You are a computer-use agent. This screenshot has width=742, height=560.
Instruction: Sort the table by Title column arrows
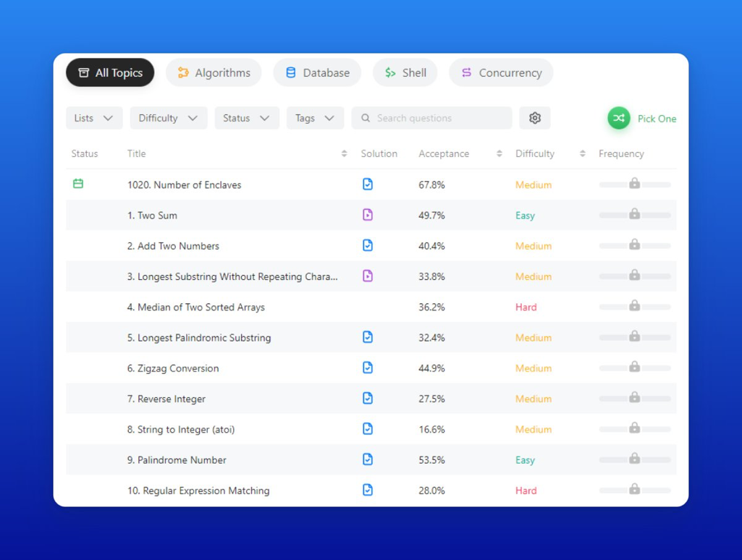(344, 154)
